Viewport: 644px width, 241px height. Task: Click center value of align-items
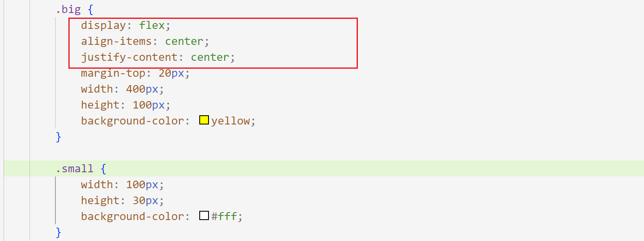point(184,41)
